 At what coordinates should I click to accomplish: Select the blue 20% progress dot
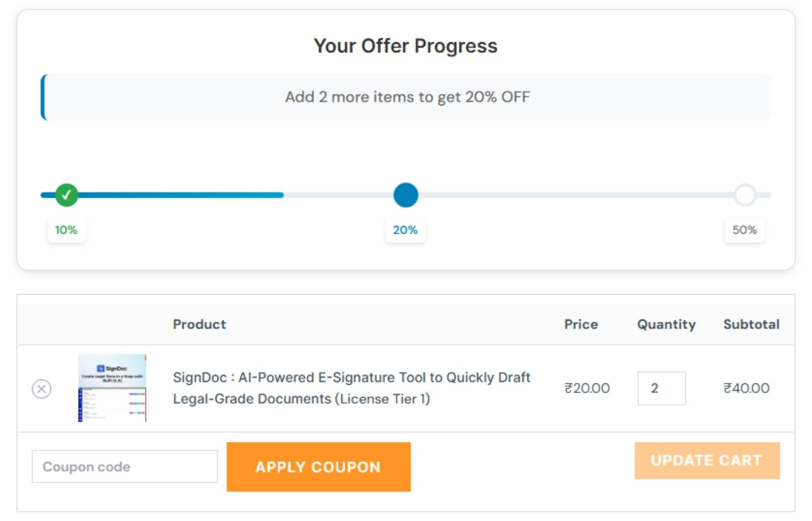(x=405, y=195)
